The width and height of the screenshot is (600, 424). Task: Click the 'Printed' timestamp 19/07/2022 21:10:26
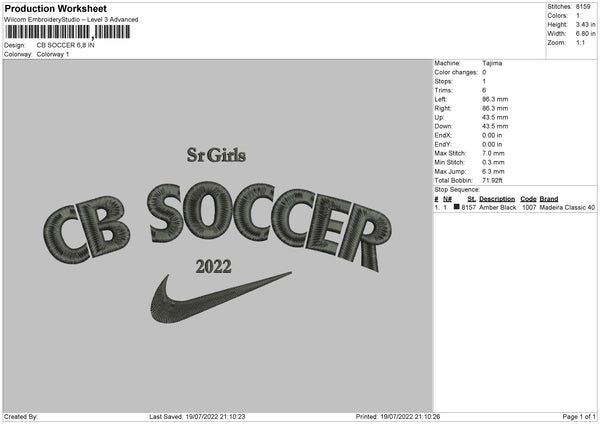pos(410,417)
